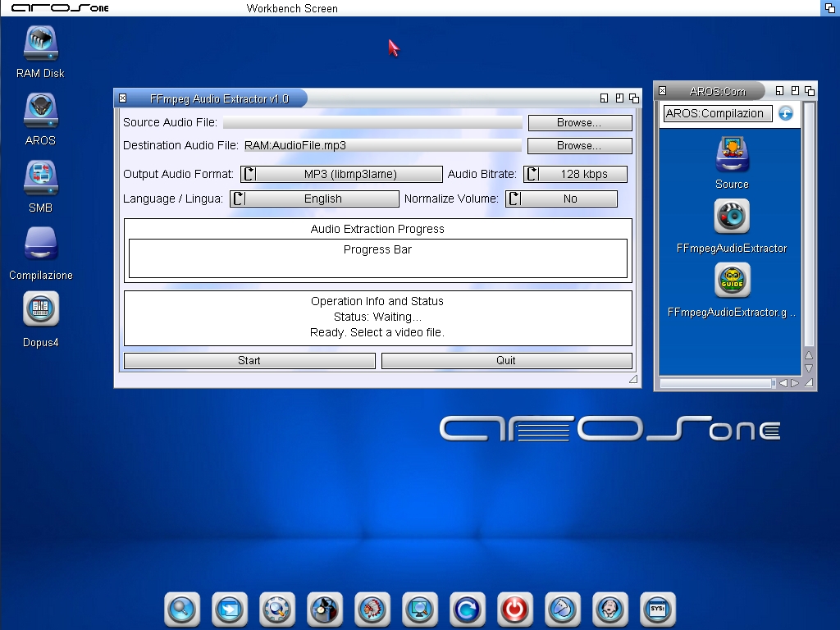The width and height of the screenshot is (840, 630).
Task: Click the scroll up arrow in AROS:Com window
Action: [x=809, y=355]
